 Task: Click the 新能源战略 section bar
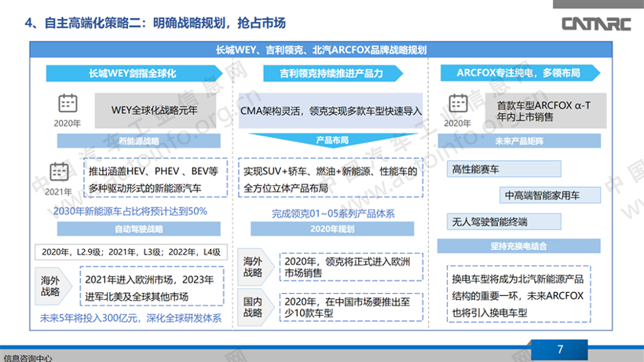tap(139, 141)
